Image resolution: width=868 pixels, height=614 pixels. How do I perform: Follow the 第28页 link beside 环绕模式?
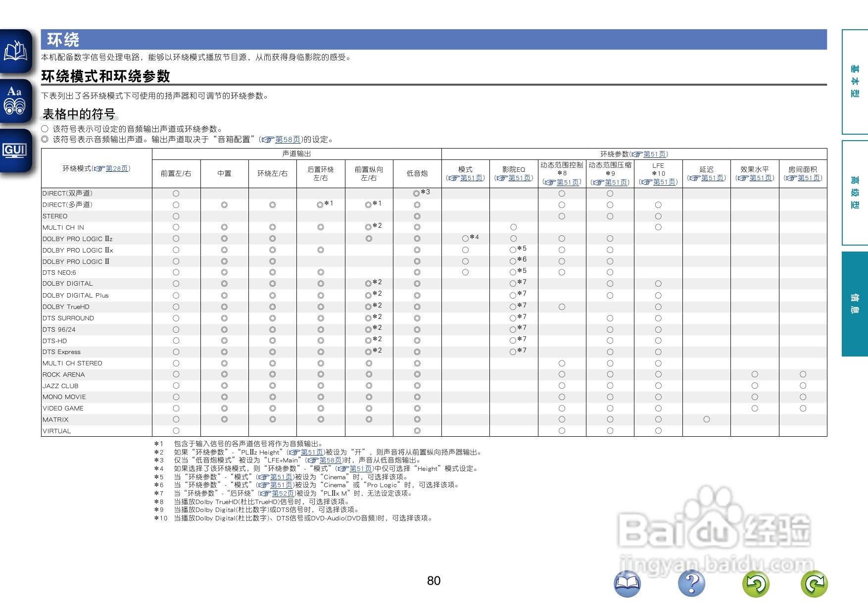click(117, 169)
